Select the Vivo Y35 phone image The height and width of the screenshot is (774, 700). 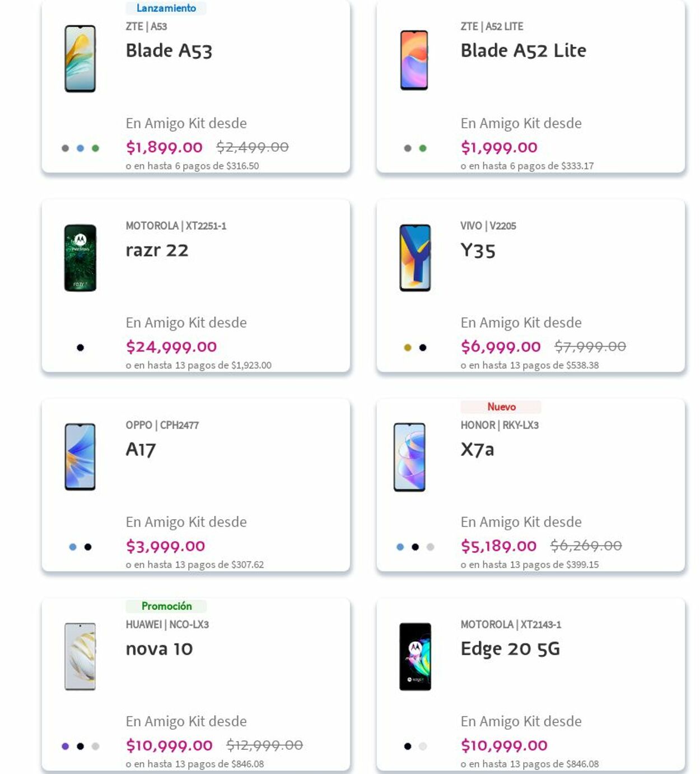(415, 258)
